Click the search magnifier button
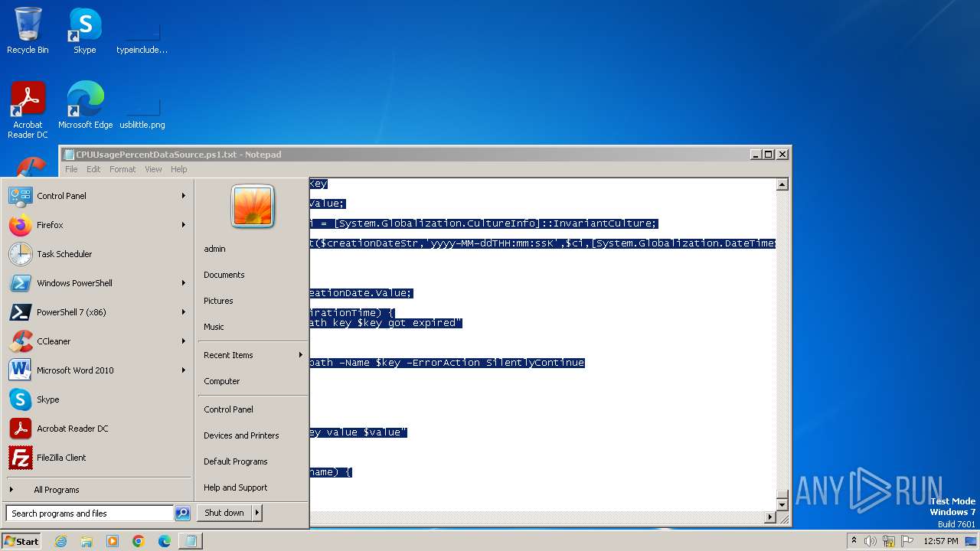The image size is (980, 551). pyautogui.click(x=182, y=514)
